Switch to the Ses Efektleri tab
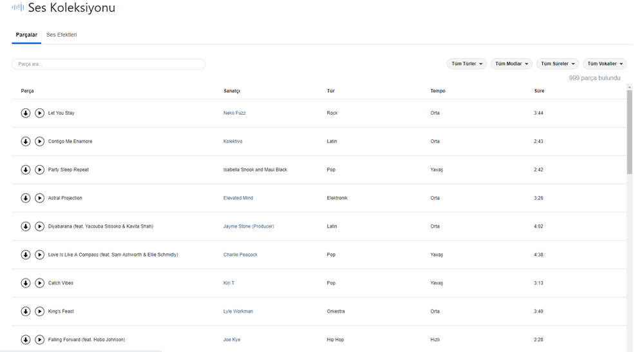This screenshot has width=644, height=352. [61, 35]
